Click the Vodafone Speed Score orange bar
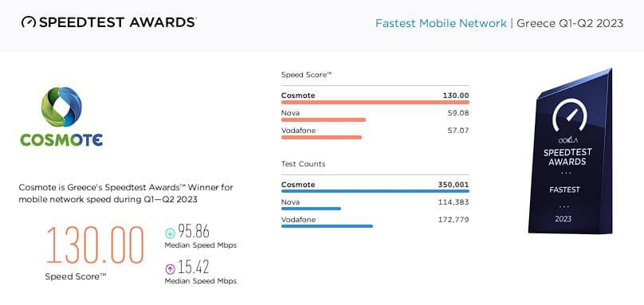 pyautogui.click(x=321, y=138)
